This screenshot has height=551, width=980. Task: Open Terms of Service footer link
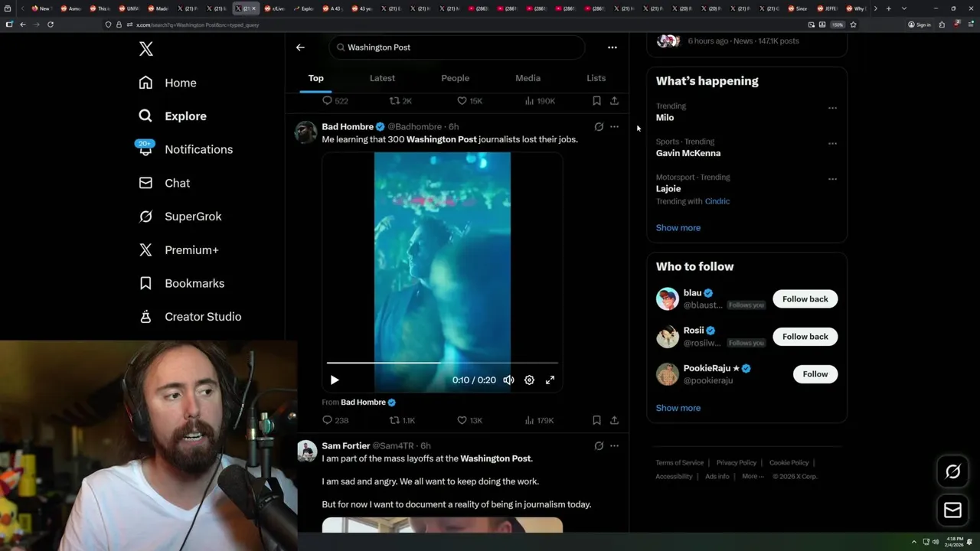pos(680,463)
